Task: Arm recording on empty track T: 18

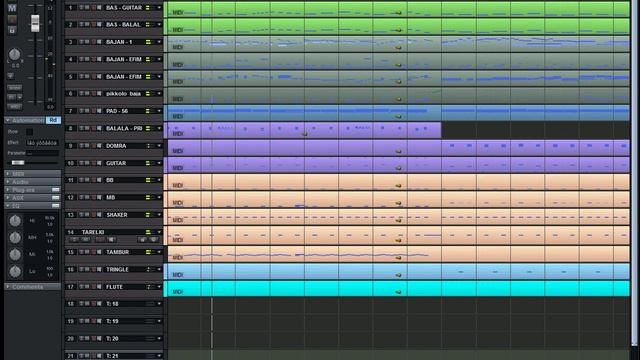Action: tap(93, 304)
